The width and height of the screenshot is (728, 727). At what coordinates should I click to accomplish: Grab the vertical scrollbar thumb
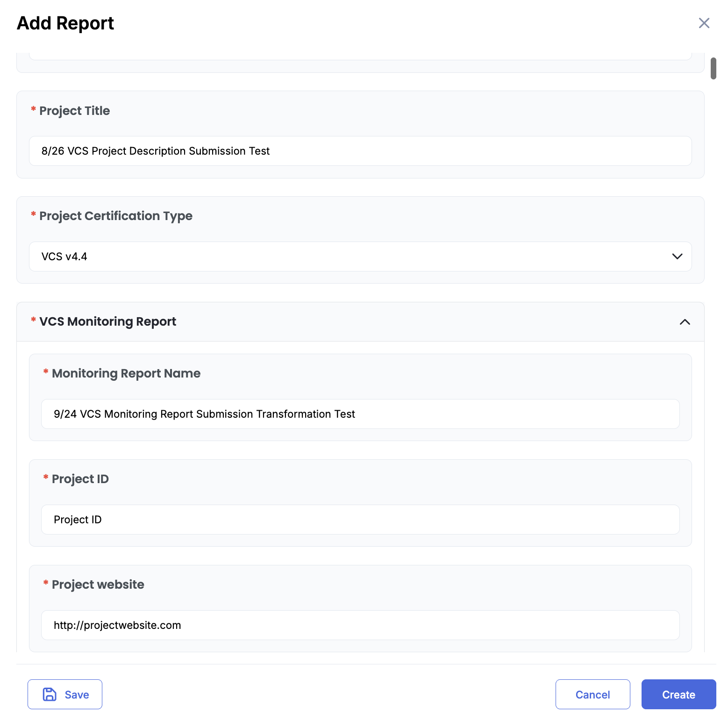point(713,69)
